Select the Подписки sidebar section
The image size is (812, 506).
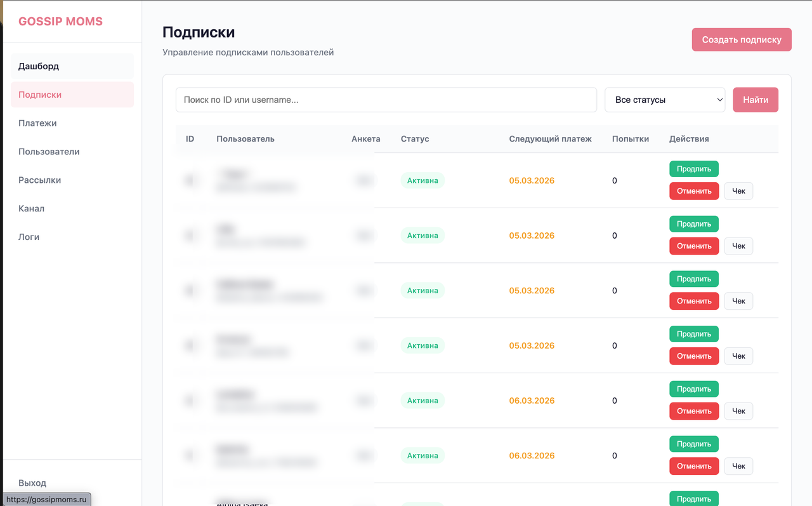coord(40,95)
